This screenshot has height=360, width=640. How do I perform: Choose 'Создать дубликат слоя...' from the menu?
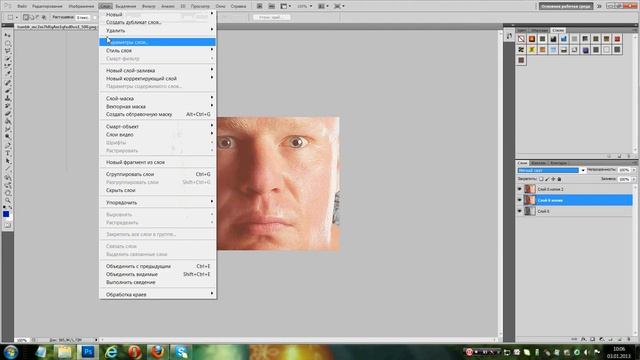point(158,22)
